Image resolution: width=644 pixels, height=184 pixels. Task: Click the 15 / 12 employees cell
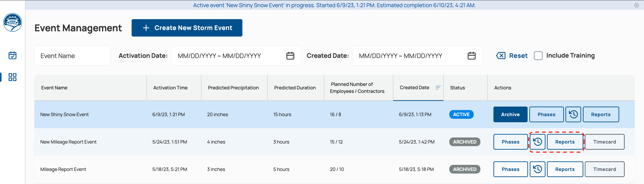(336, 142)
